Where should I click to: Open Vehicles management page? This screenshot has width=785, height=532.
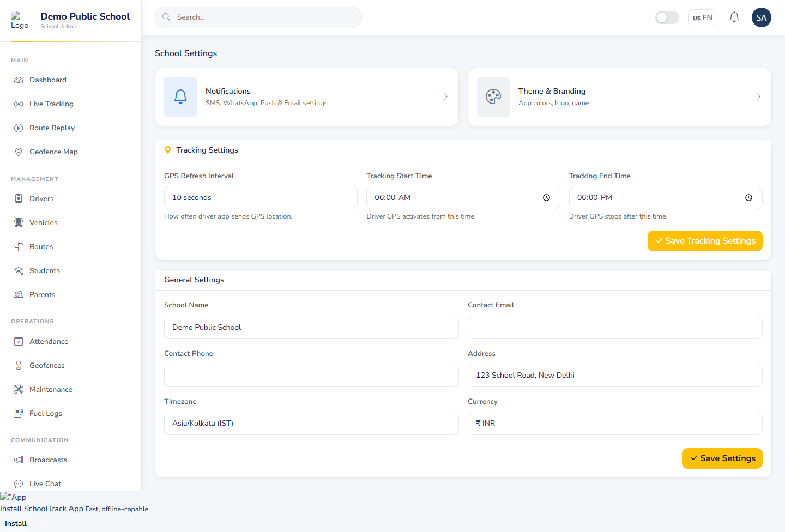point(71,223)
